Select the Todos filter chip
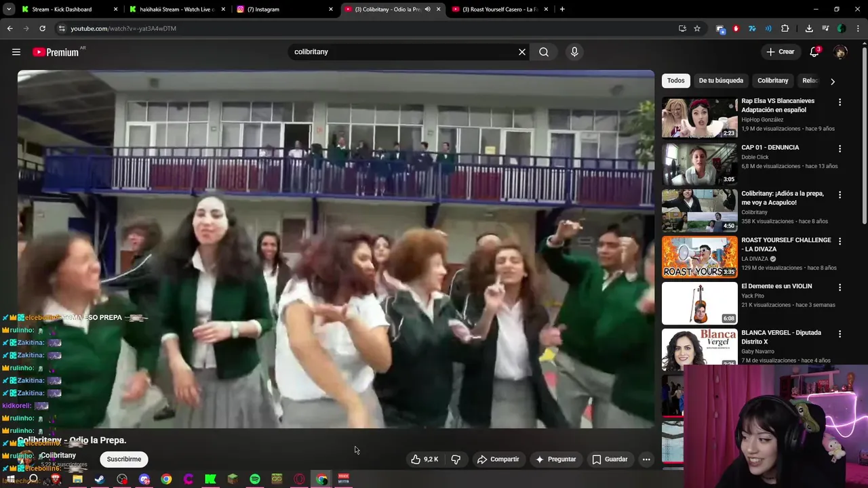Image resolution: width=868 pixels, height=488 pixels. click(675, 81)
